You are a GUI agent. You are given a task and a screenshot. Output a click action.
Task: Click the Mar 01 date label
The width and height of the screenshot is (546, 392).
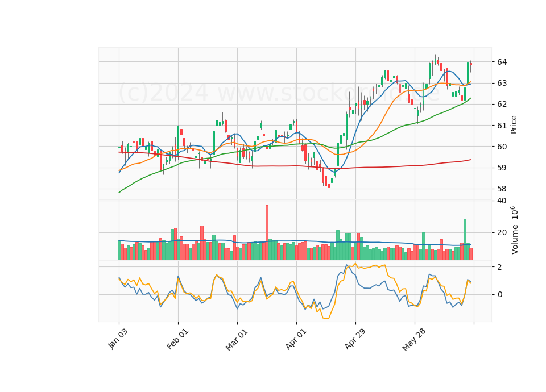point(237,340)
